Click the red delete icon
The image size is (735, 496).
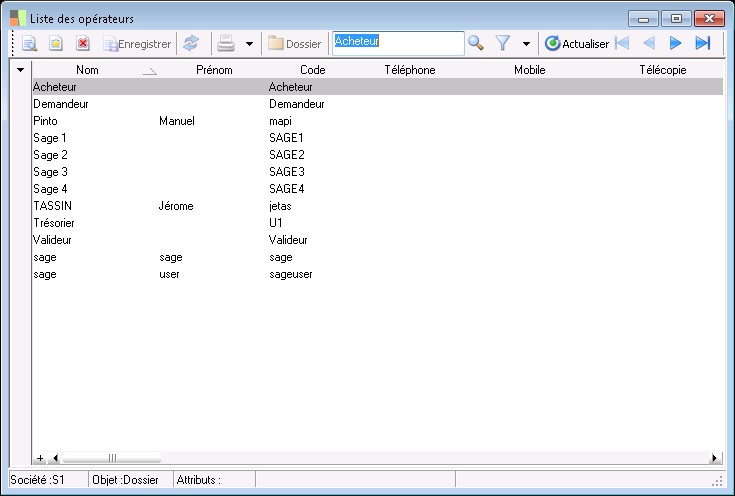pyautogui.click(x=83, y=44)
